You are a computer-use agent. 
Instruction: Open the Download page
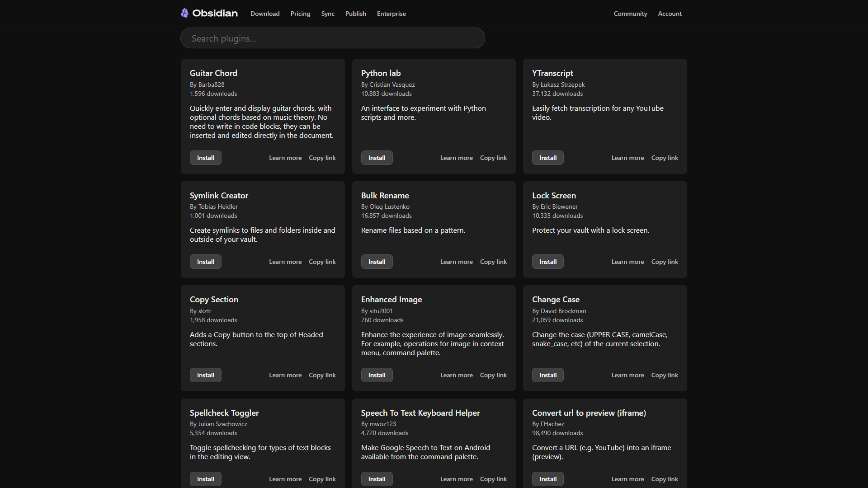tap(265, 14)
